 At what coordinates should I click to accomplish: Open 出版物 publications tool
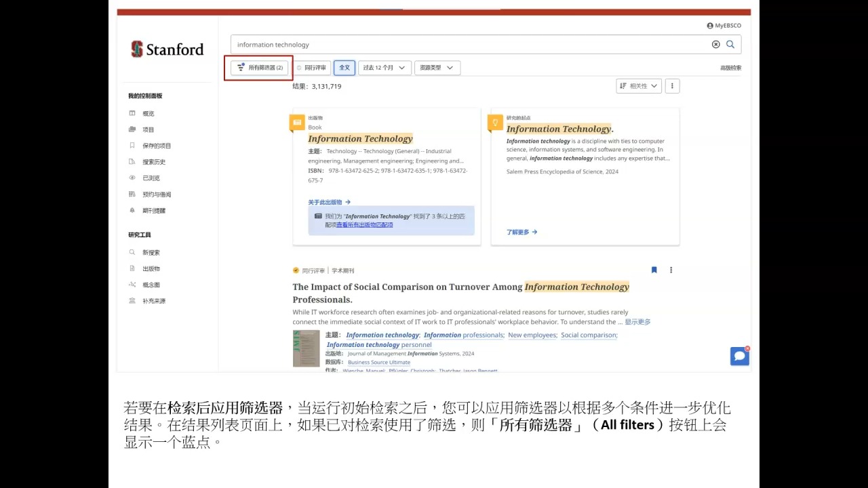click(151, 269)
